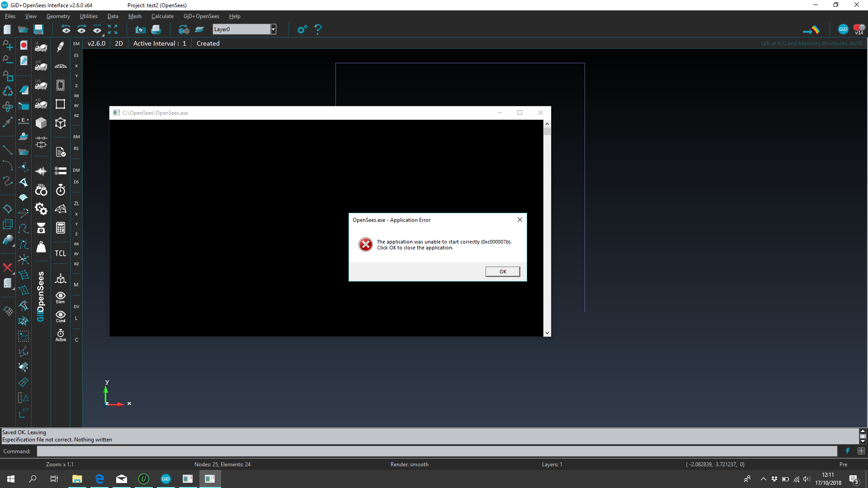Screen dimensions: 868x488
Task: Click the stopwatch analysis icon
Action: click(x=61, y=190)
